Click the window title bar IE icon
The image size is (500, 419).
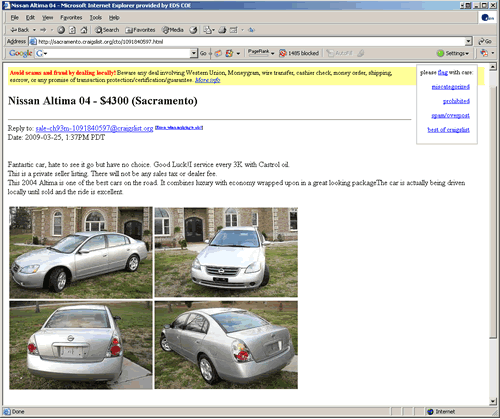point(6,5)
